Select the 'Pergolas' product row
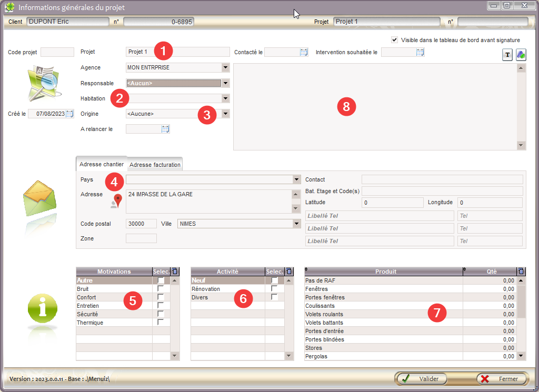This screenshot has height=392, width=539. [411, 356]
